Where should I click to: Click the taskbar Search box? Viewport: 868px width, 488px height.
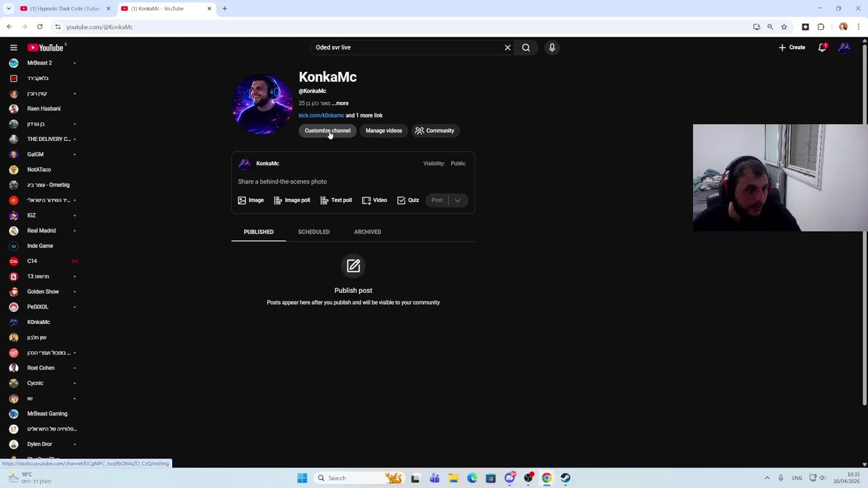click(359, 478)
